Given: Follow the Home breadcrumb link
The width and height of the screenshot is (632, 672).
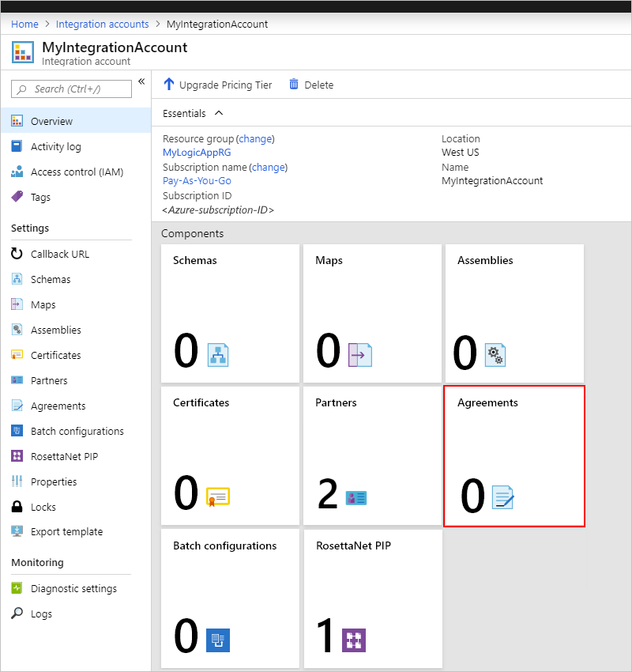Looking at the screenshot, I should pos(24,24).
